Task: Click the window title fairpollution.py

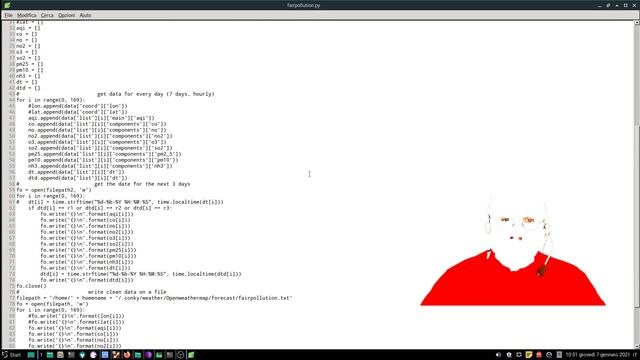Action: pyautogui.click(x=303, y=5)
